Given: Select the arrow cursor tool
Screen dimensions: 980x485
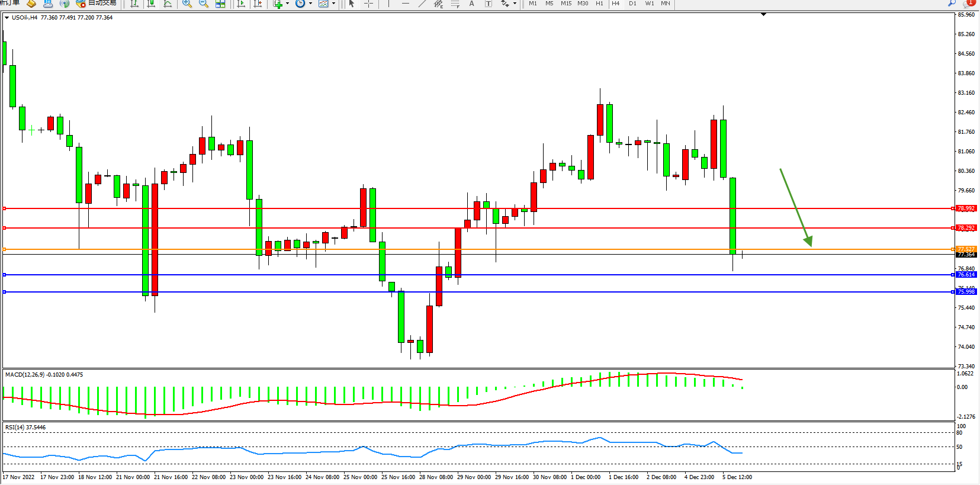Looking at the screenshot, I should (x=352, y=4).
